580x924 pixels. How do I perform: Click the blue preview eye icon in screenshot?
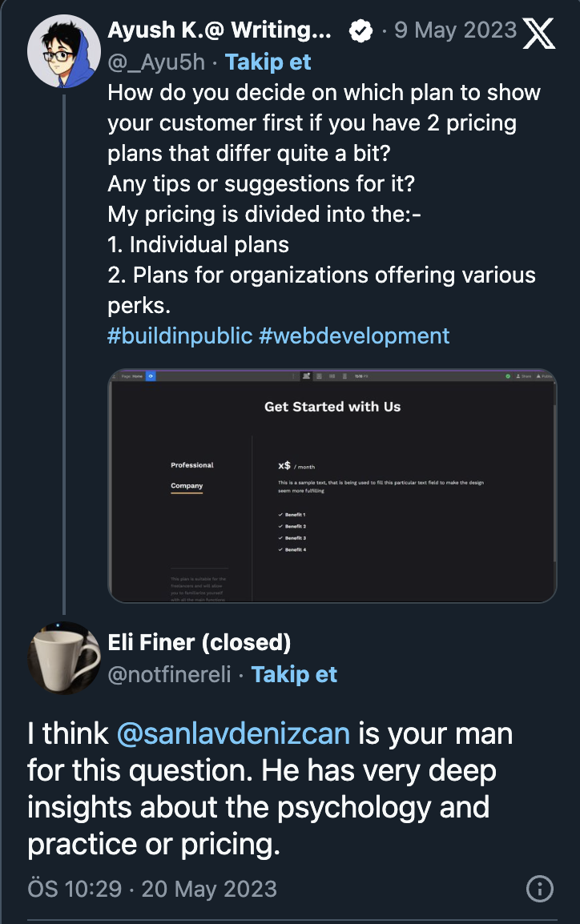(151, 376)
